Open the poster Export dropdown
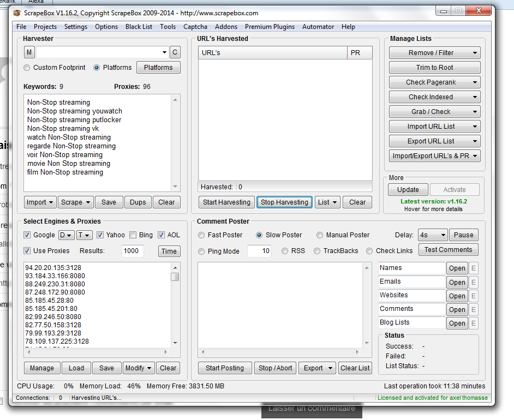The width and height of the screenshot is (514, 420). coord(318,368)
